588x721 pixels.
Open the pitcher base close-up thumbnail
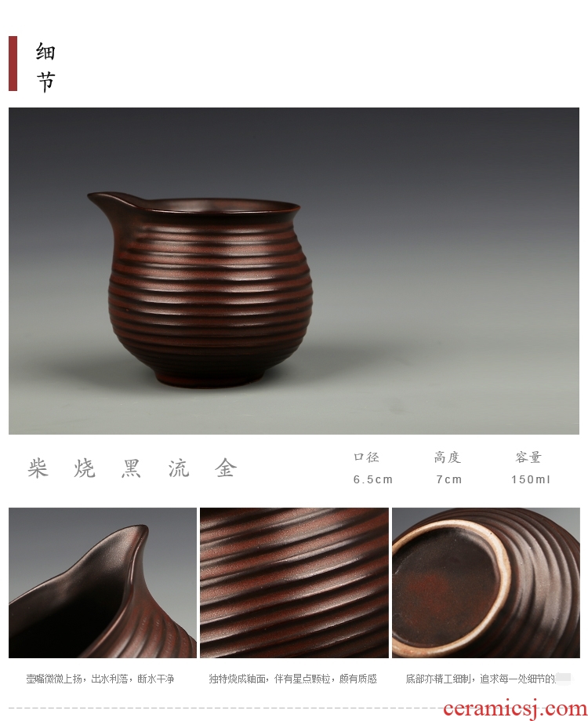coord(486,583)
